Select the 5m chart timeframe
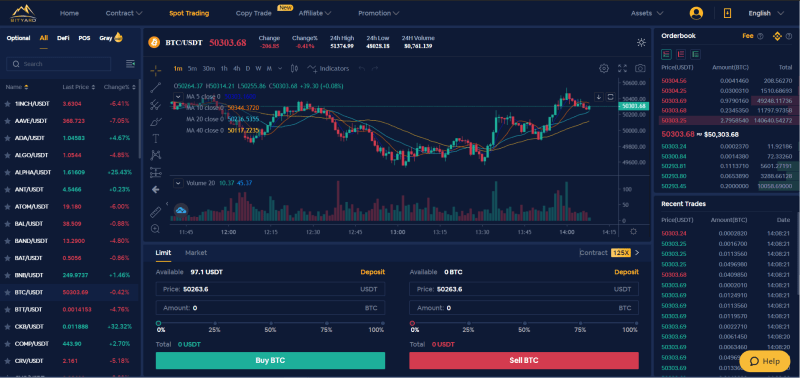The image size is (800, 378). coord(192,68)
